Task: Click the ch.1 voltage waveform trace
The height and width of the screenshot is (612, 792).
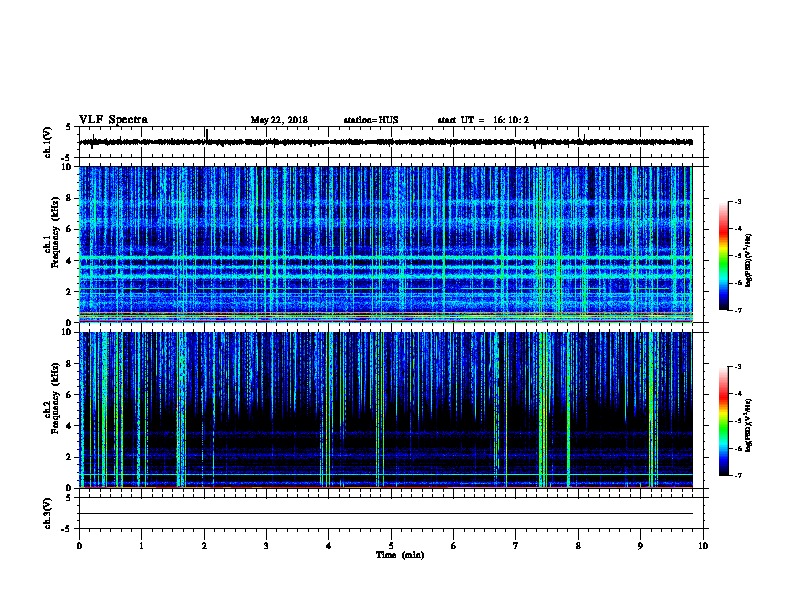Action: click(x=386, y=142)
